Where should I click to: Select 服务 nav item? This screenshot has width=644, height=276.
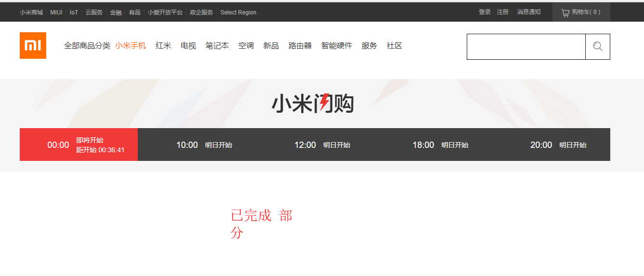click(x=369, y=46)
